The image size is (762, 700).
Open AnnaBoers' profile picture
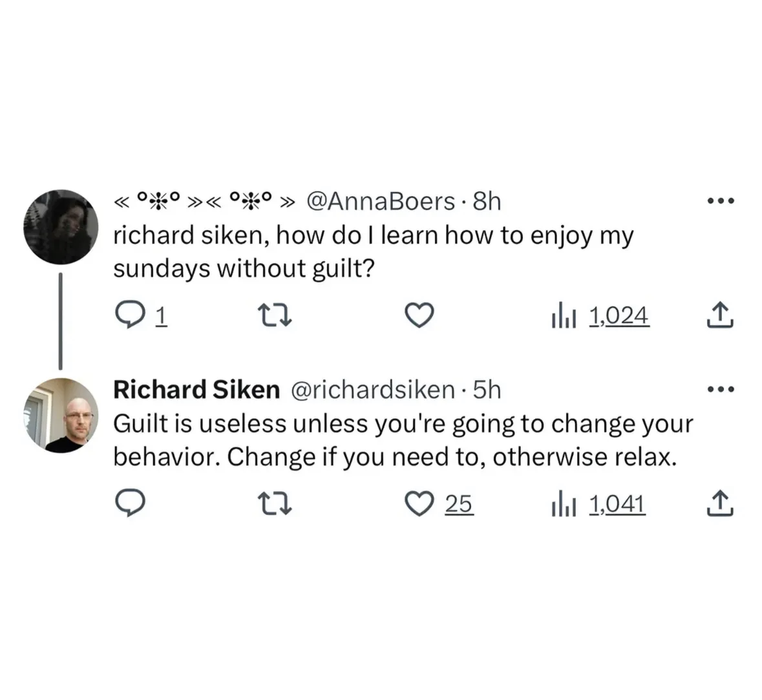pos(61,227)
